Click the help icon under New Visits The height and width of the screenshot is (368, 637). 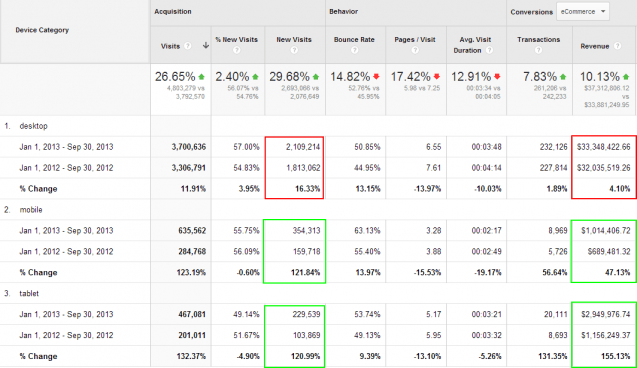click(x=294, y=50)
